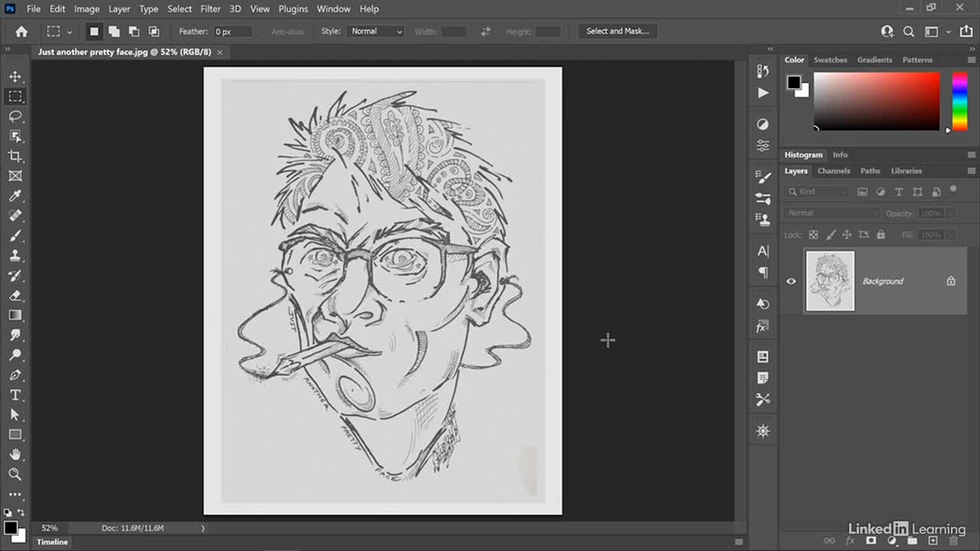The height and width of the screenshot is (551, 980).
Task: Open the Adjustments panel icon
Action: (x=763, y=124)
